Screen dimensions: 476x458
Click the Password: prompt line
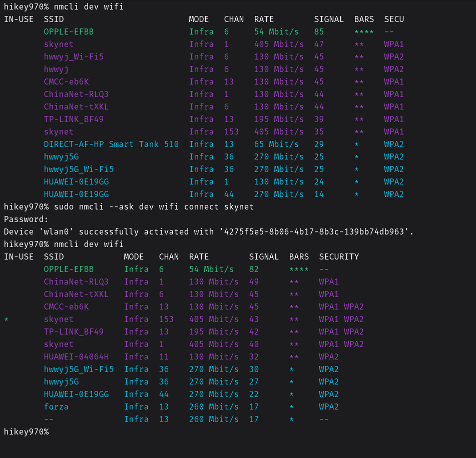pyautogui.click(x=26, y=219)
